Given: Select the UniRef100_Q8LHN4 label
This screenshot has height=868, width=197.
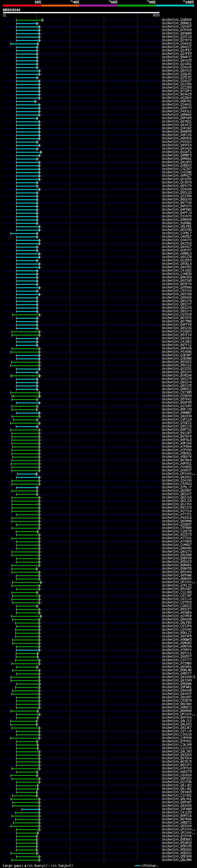Looking at the screenshot, I should pyautogui.click(x=177, y=860).
